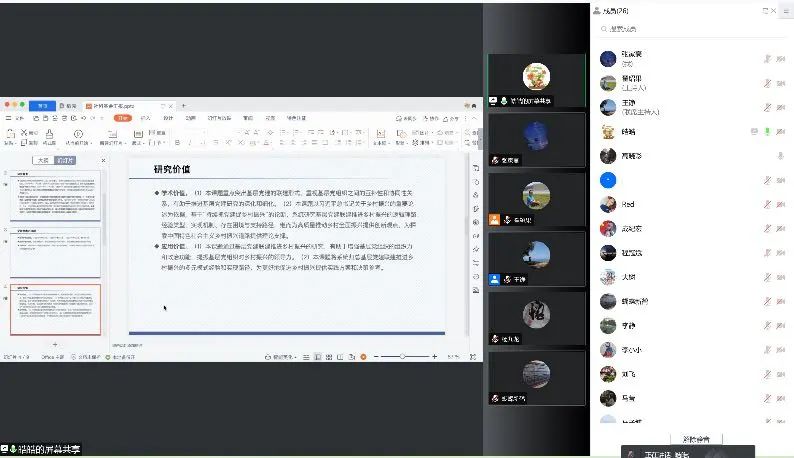This screenshot has height=458, width=794.
Task: Click the plus icon below slide thumbnails
Action: [x=55, y=344]
